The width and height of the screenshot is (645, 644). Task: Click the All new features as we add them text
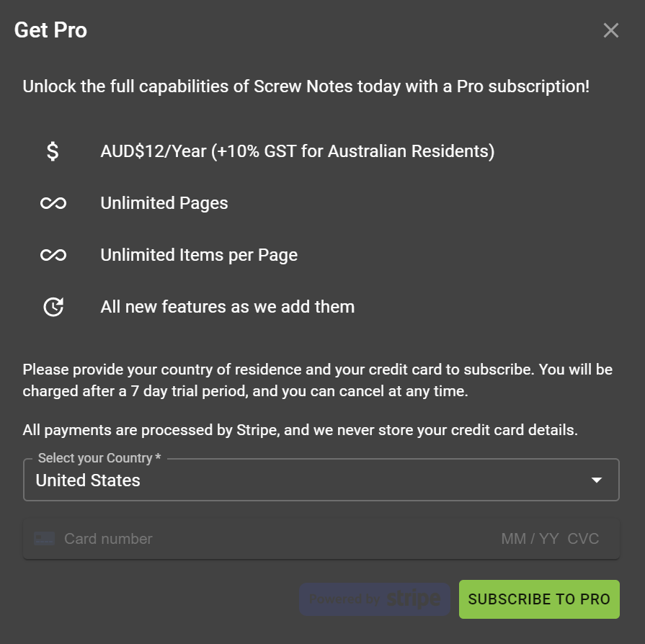pyautogui.click(x=227, y=307)
